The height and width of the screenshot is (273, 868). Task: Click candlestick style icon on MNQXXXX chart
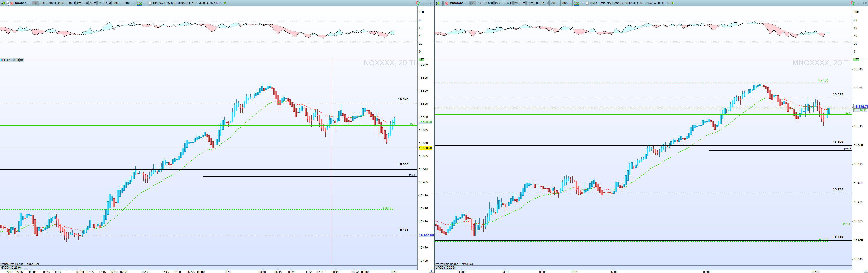click(438, 3)
